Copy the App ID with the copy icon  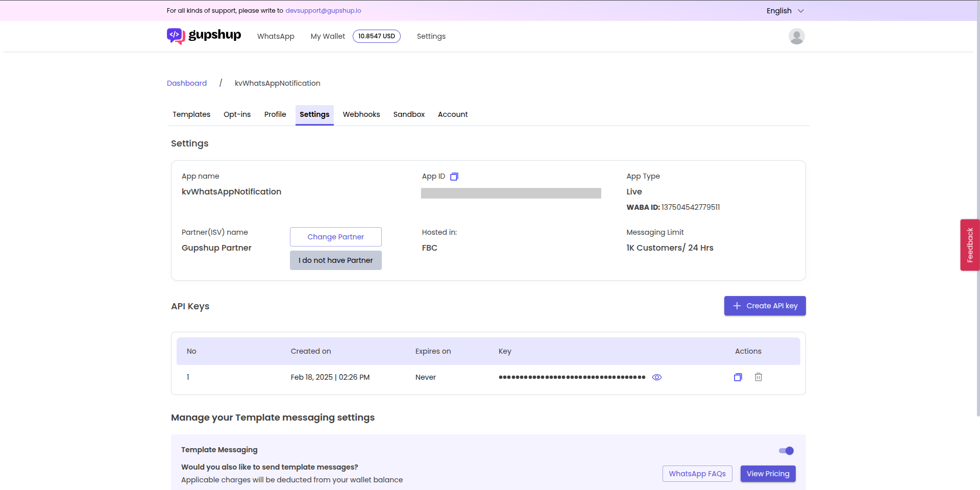454,177
